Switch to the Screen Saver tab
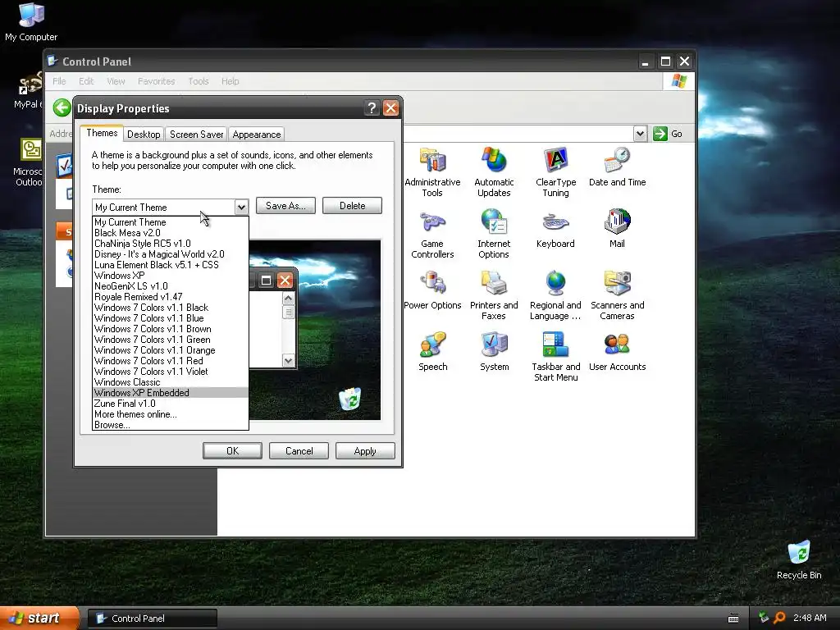Viewport: 840px width, 630px height. click(x=197, y=135)
